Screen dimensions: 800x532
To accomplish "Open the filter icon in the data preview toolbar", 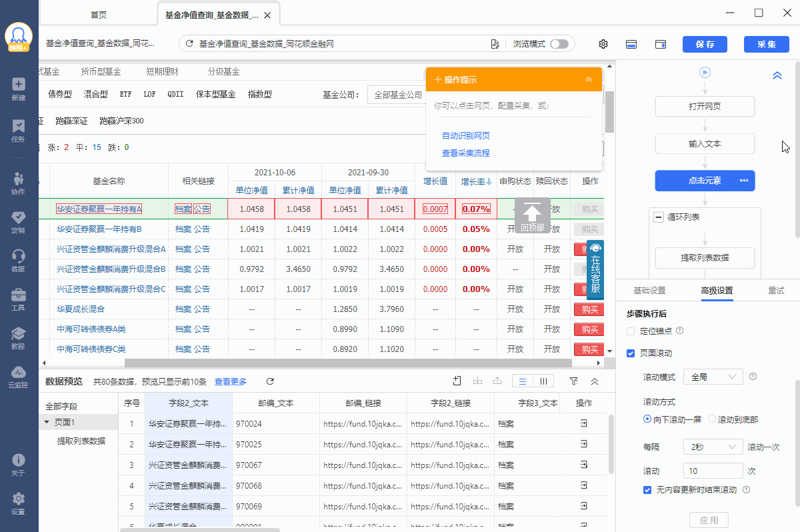I will coord(574,381).
